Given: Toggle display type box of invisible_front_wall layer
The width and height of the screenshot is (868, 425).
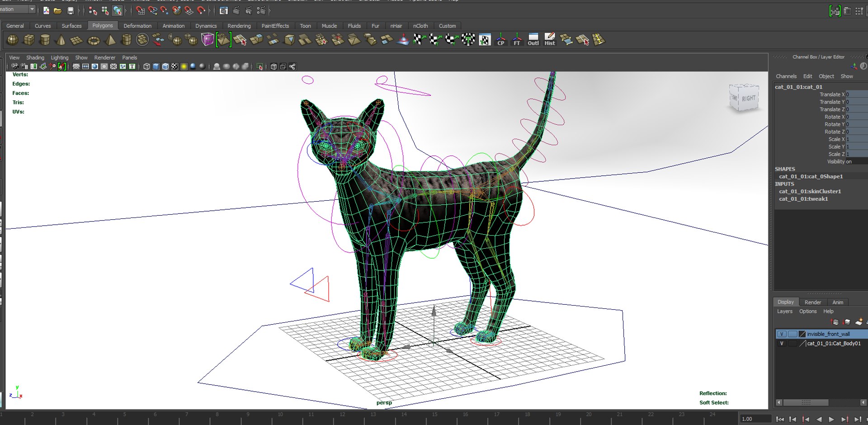Looking at the screenshot, I should tap(793, 334).
